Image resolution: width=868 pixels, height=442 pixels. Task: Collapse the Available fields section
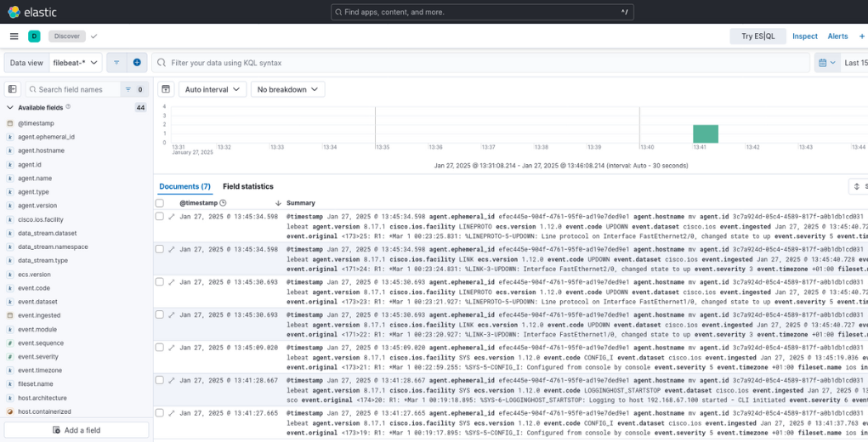[x=10, y=108]
